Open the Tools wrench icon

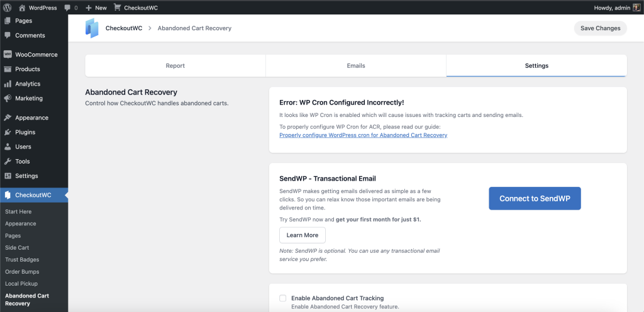pyautogui.click(x=8, y=162)
